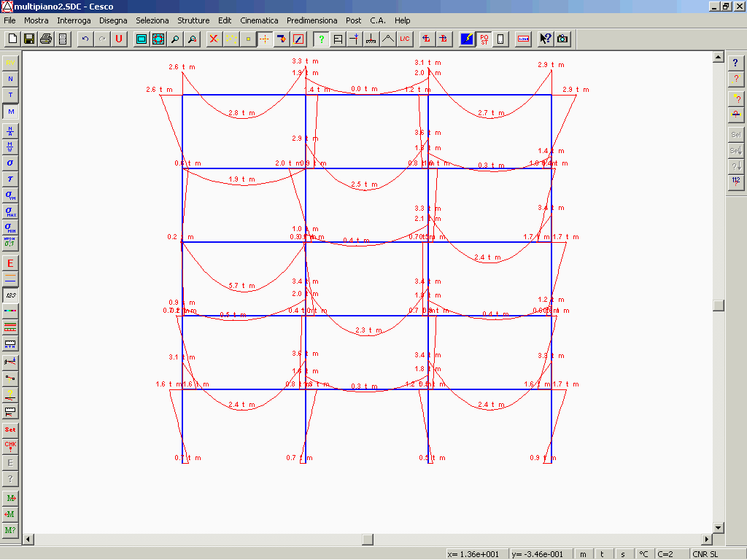Screen dimensions: 747x560
Task: Click the red X delete icon
Action: pos(214,39)
